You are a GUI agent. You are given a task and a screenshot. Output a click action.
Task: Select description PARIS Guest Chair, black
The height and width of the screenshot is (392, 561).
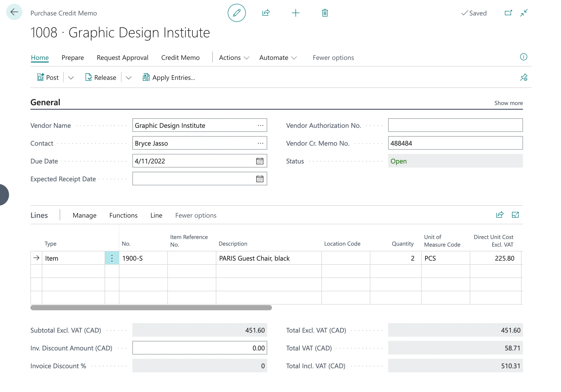click(x=269, y=258)
